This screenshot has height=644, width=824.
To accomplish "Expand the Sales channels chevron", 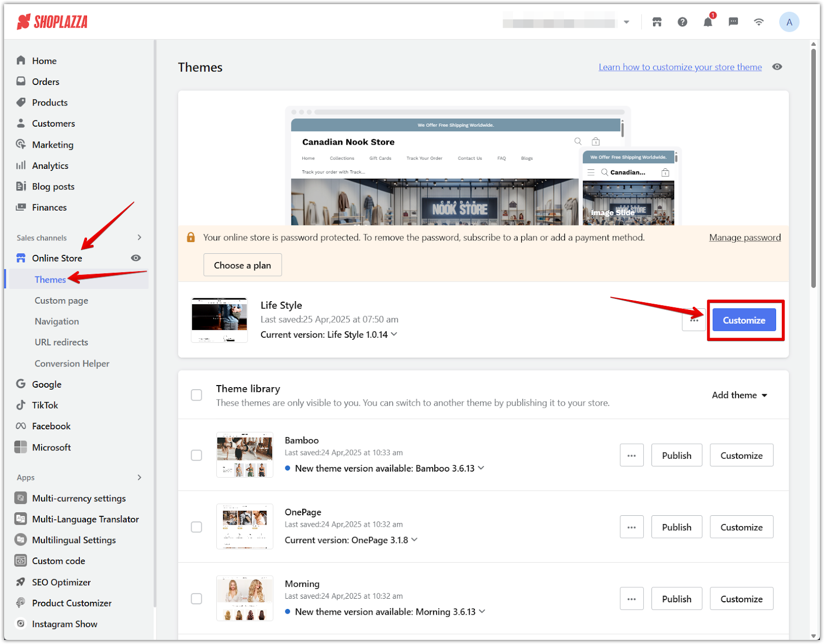I will coord(140,237).
